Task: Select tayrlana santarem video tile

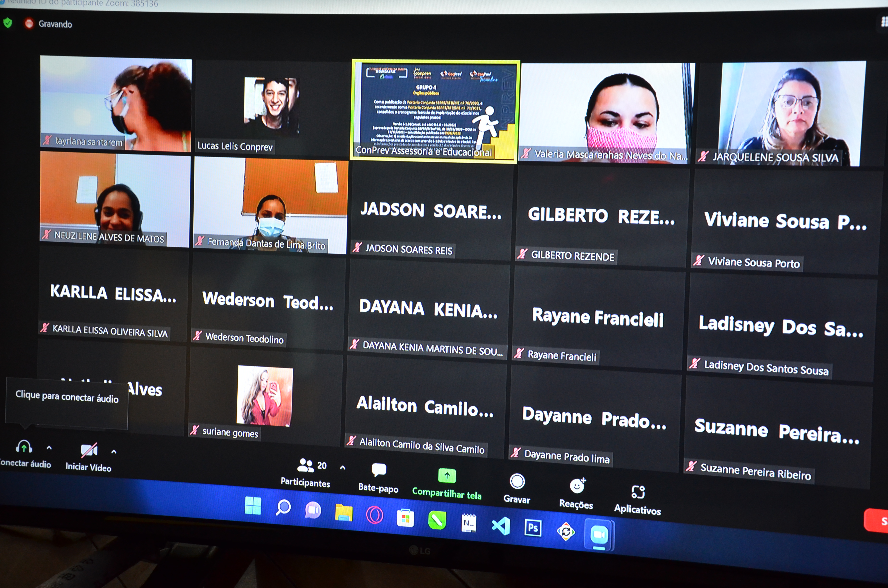Action: point(116,104)
